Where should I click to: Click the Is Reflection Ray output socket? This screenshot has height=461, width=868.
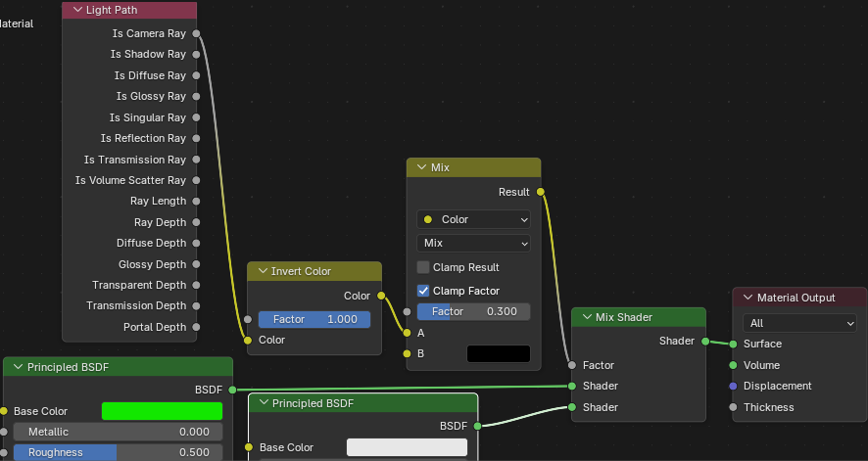pyautogui.click(x=196, y=138)
